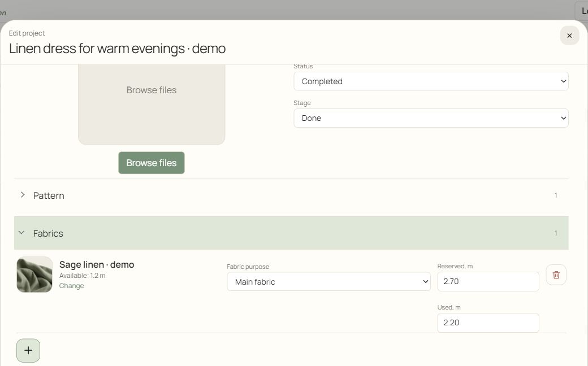Open the Stage dropdown showing Done

coord(431,118)
